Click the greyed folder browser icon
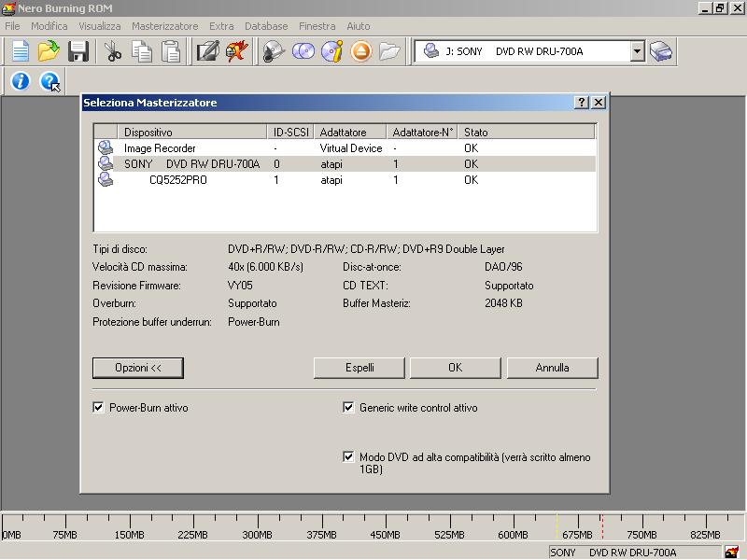 [389, 51]
